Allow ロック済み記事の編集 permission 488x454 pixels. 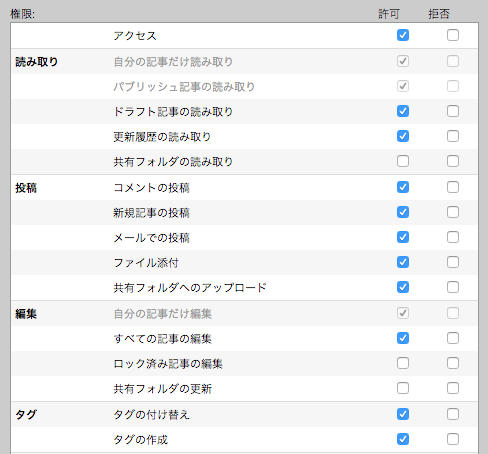pyautogui.click(x=403, y=363)
